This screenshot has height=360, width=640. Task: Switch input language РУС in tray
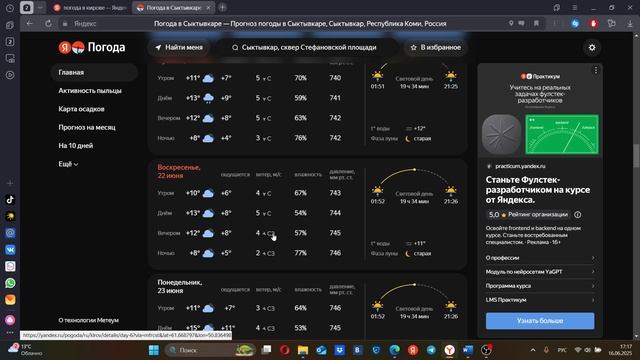(562, 350)
